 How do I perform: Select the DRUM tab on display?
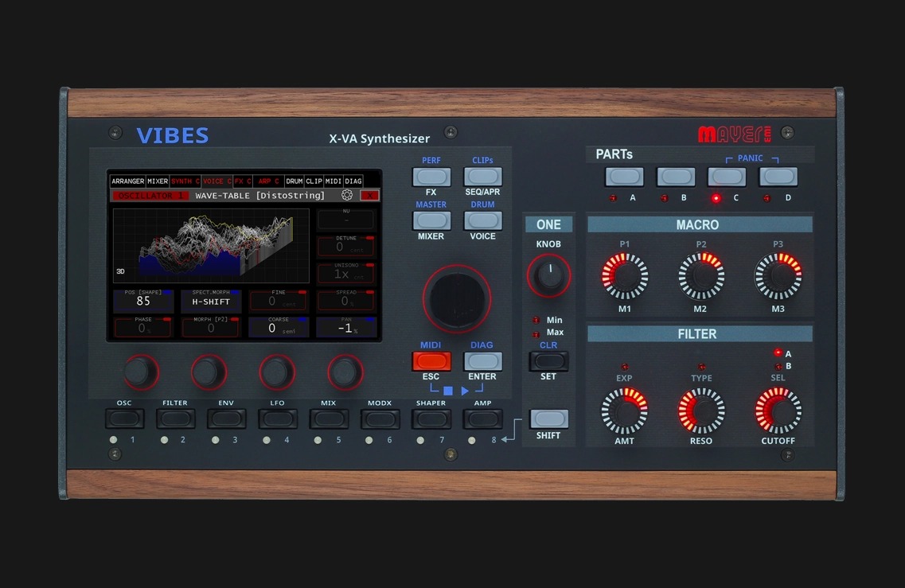pos(294,181)
